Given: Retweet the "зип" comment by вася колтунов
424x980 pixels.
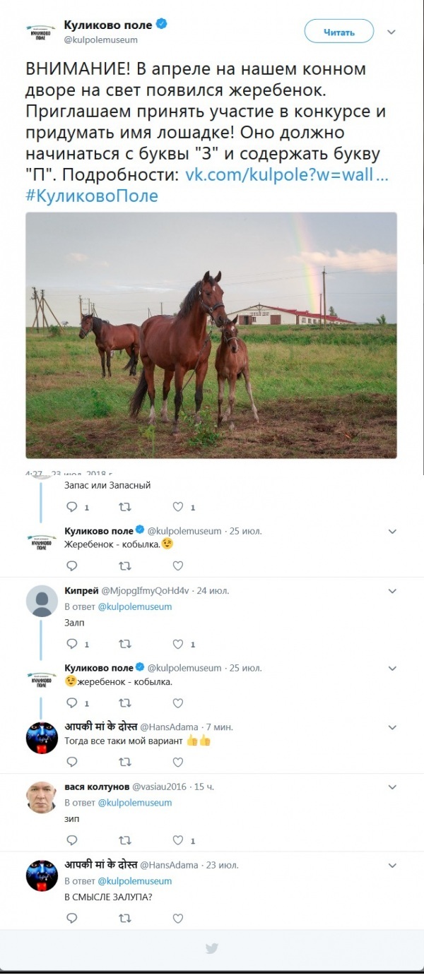Looking at the screenshot, I should point(124,841).
